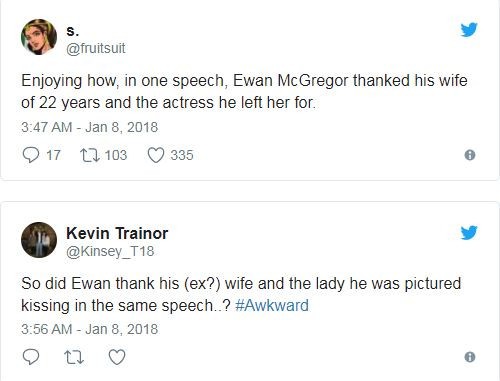This screenshot has height=381, width=500.
Task: Open info icon on fruitsuit's tweet
Action: (470, 155)
